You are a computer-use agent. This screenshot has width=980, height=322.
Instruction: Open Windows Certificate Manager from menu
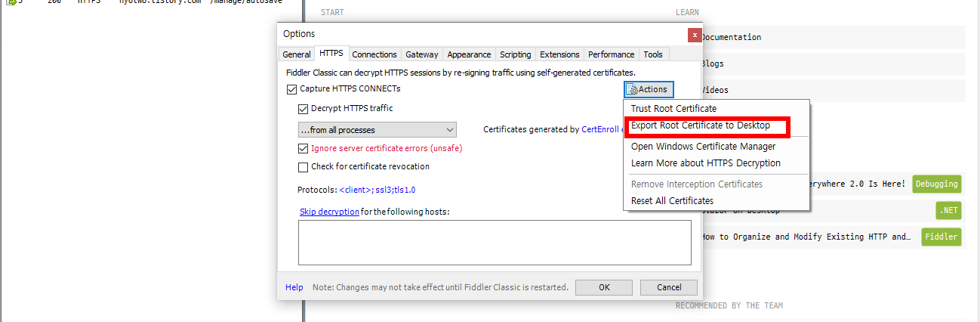tap(703, 147)
